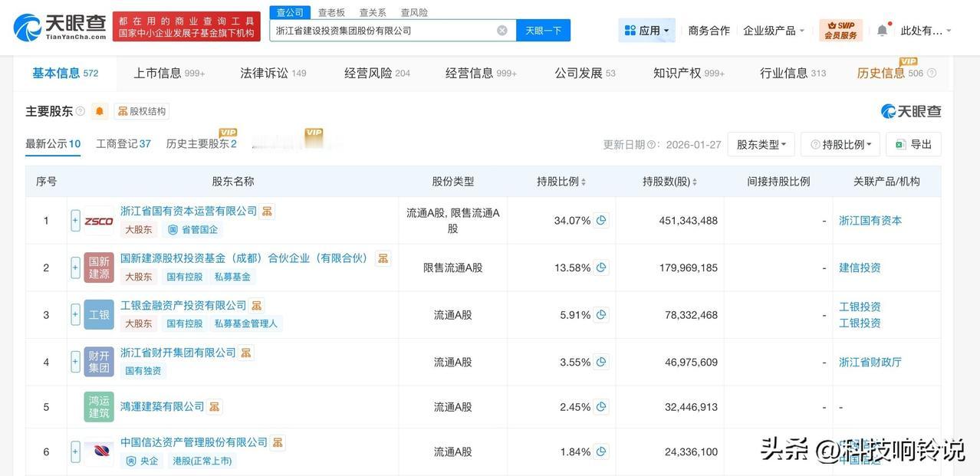Open the 经营风险 204 tab
Viewport: 980px width, 476px height.
point(377,73)
